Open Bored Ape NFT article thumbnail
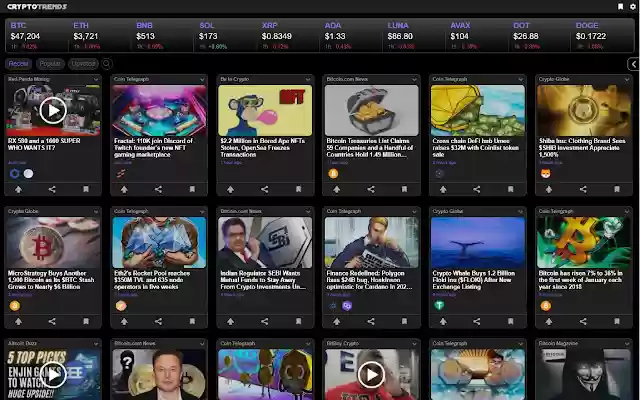The image size is (640, 400). click(x=265, y=110)
